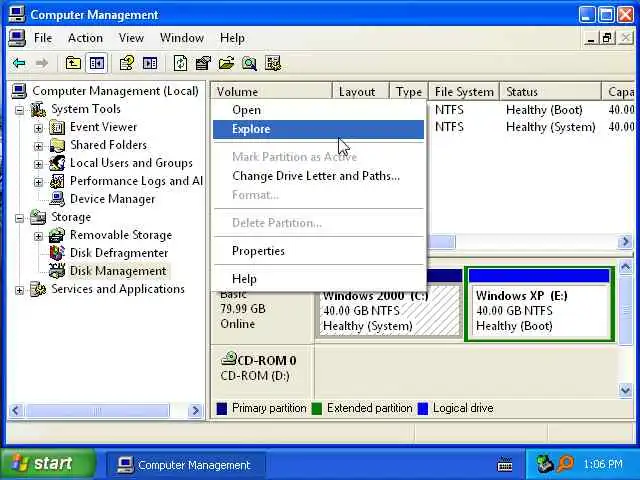Click the Computer Management taskbar button
Screen dimensions: 640x480
[186, 465]
